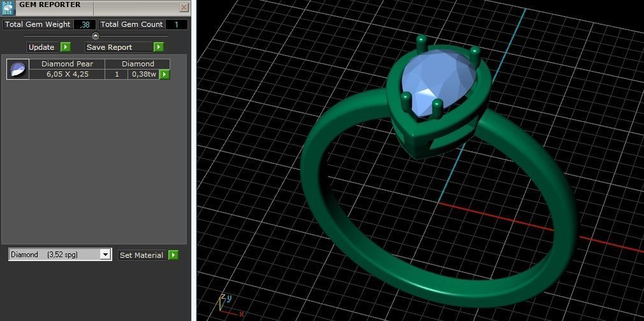
Task: Click the material dropdown arrow button
Action: tap(106, 255)
